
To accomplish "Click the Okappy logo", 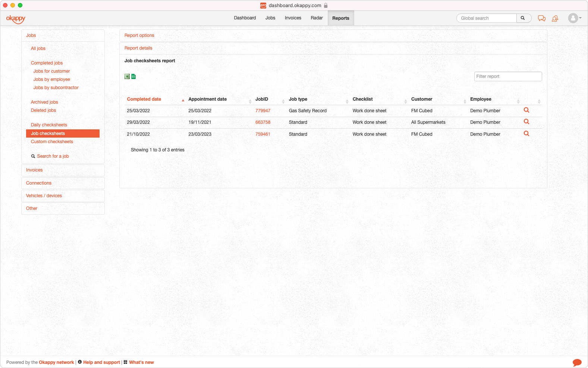I will [x=16, y=19].
